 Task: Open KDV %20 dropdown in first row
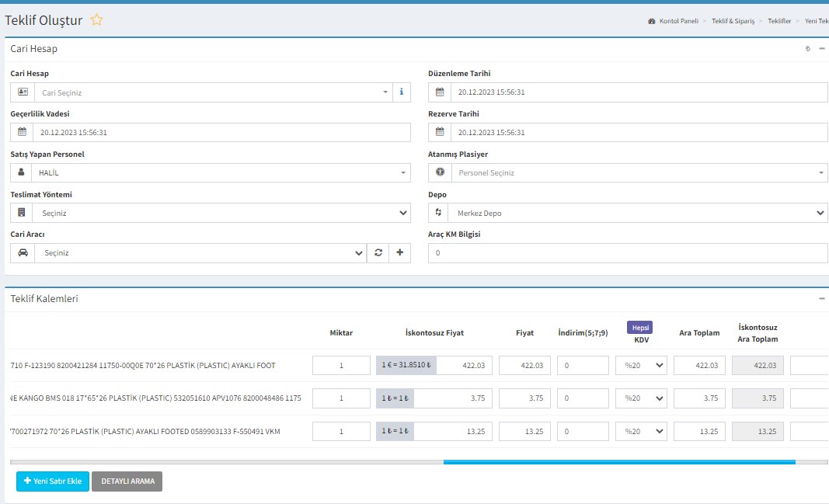[x=641, y=365]
